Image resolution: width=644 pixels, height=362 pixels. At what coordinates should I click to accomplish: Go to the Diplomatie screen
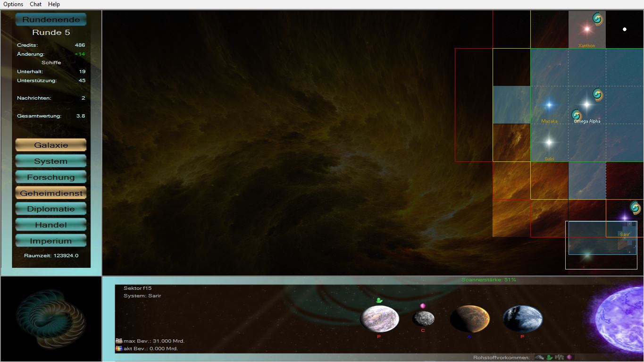51,209
